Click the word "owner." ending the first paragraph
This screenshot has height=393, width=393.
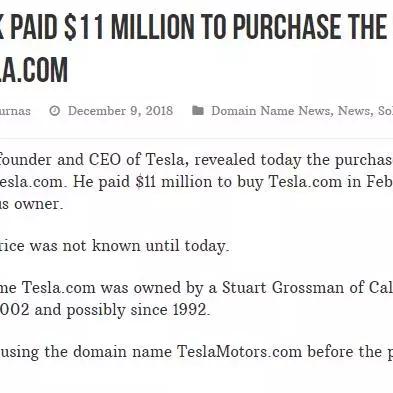pyautogui.click(x=39, y=204)
